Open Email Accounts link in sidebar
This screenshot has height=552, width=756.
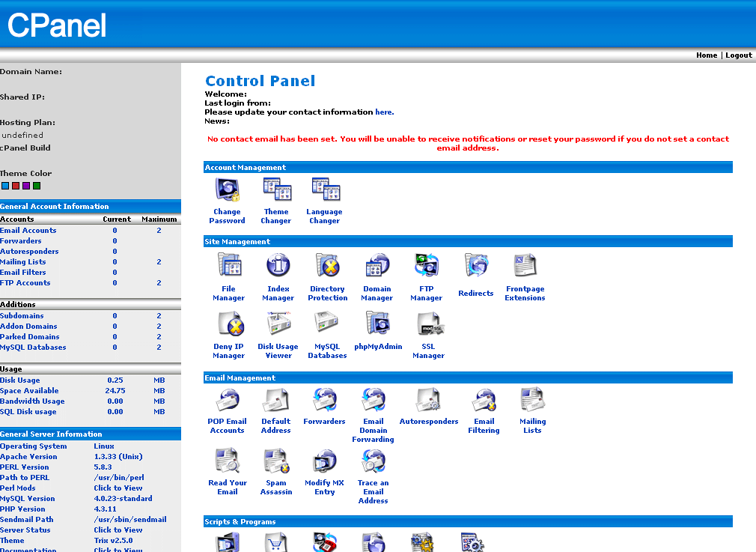coord(28,231)
